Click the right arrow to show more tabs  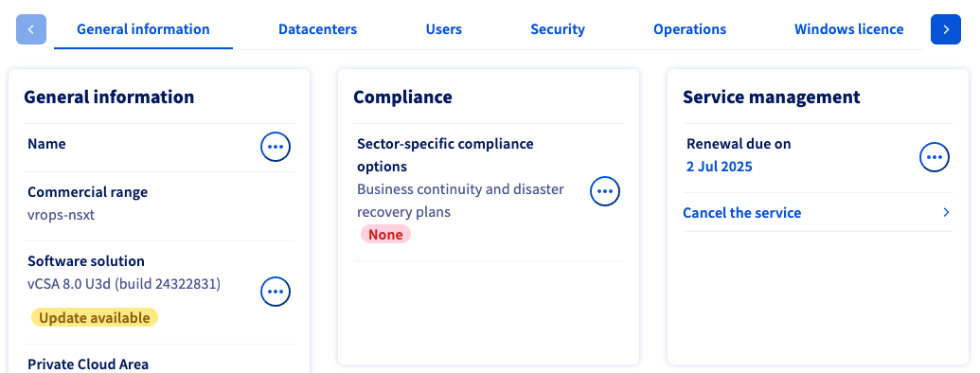tap(946, 29)
